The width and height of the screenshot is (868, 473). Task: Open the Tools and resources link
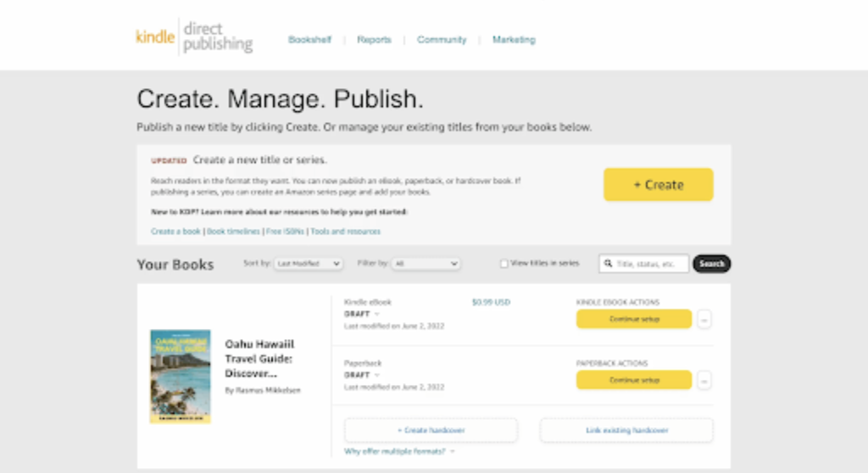346,231
